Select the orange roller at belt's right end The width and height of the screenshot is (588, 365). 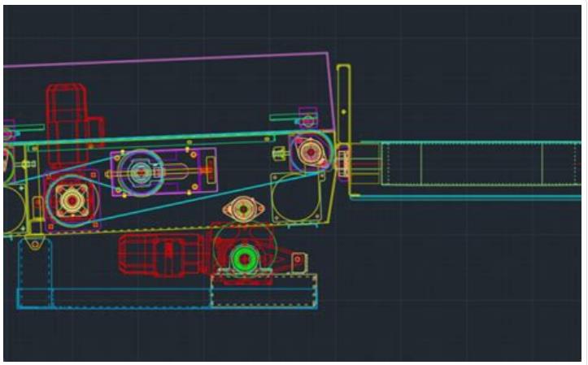[x=309, y=152]
